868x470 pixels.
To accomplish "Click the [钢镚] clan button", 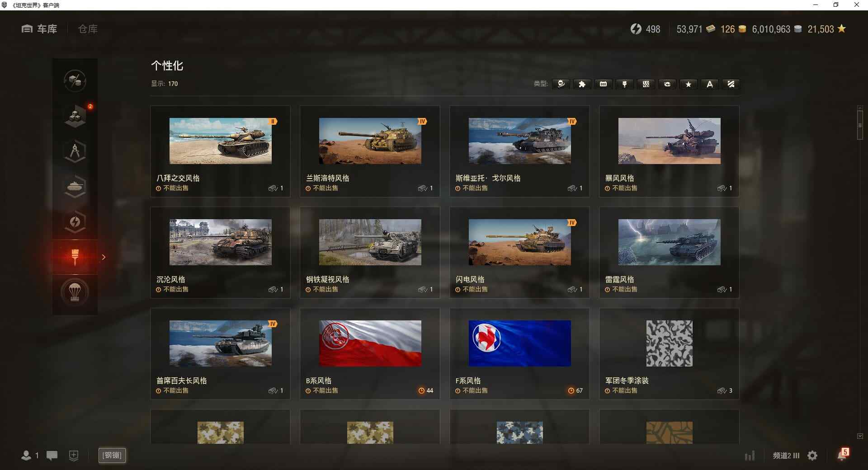I will (x=112, y=456).
